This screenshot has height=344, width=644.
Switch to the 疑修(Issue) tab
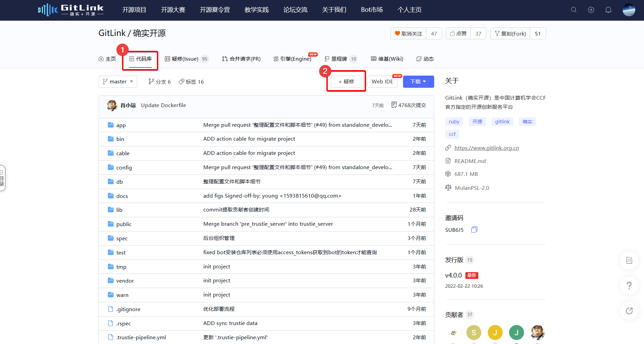(186, 59)
